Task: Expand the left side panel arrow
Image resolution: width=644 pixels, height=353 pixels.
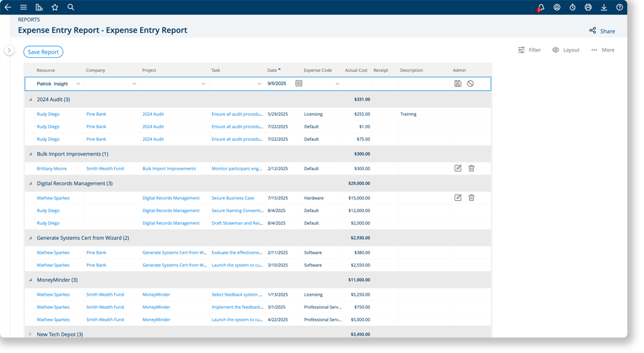Action: pos(9,50)
